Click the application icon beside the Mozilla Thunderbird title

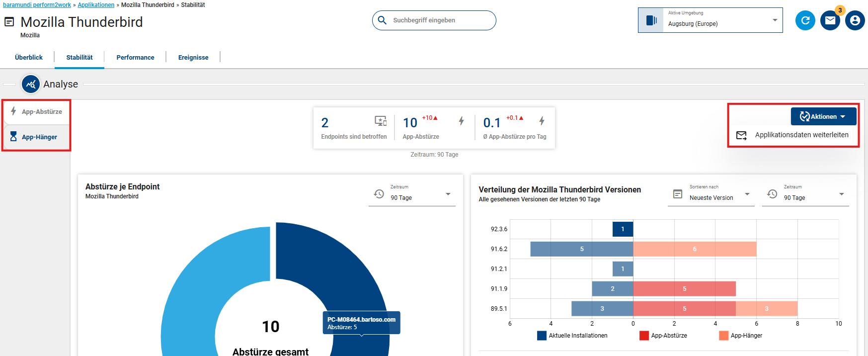pos(9,22)
